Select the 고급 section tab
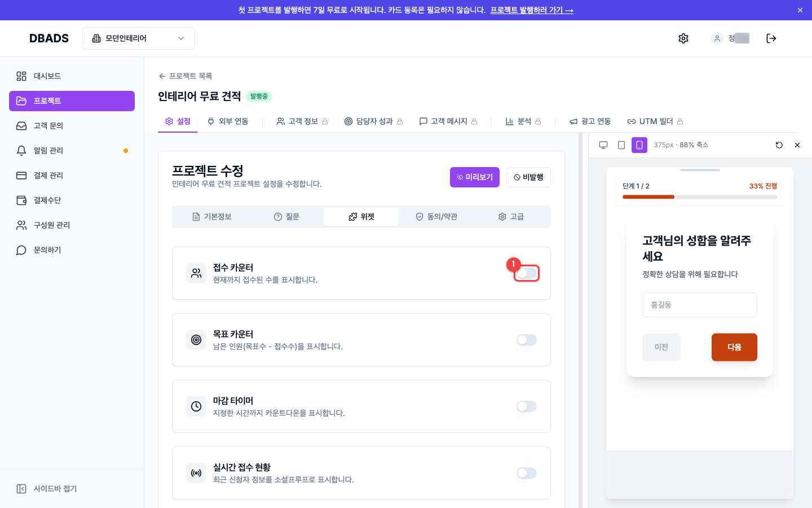Viewport: 812px width, 508px height. tap(511, 217)
